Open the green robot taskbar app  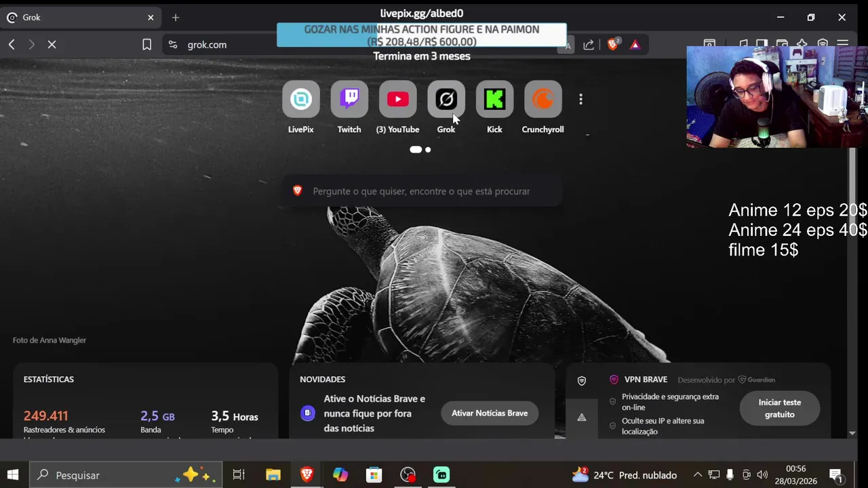[441, 475]
